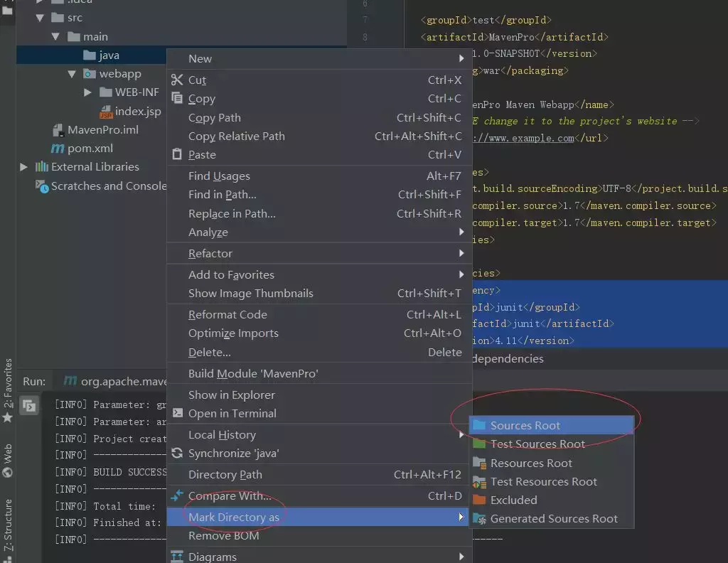
Task: Collapse the main folder arrow
Action: tap(55, 36)
